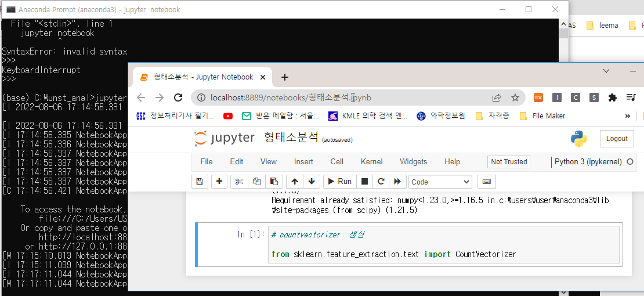Click the 'S' extension icon
Screen dimensions: 644x296
[594, 98]
